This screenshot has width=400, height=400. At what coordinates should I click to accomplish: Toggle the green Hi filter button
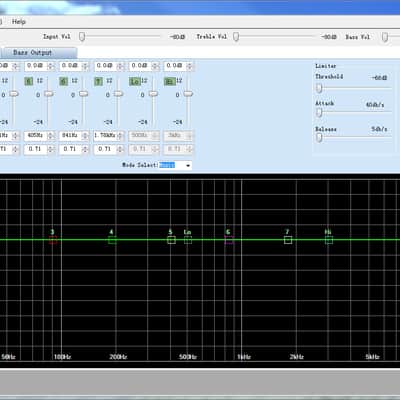coord(170,81)
